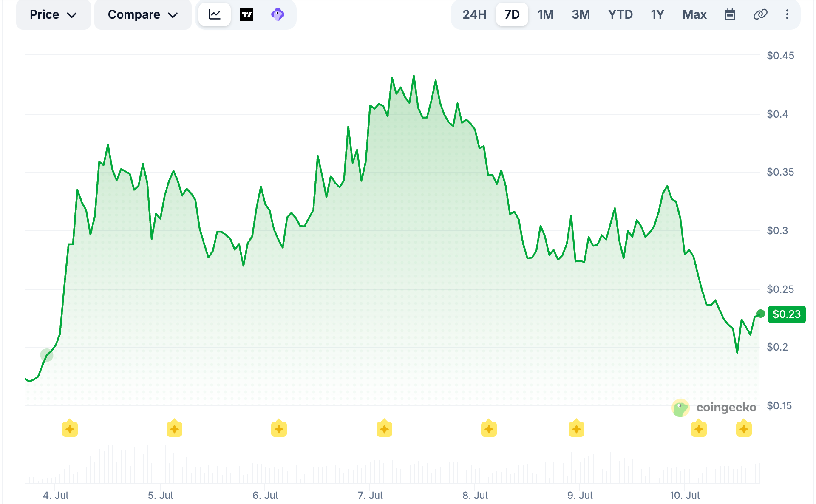Click the news marker just after 10. Jul
Screen dimensions: 816x504
point(699,429)
